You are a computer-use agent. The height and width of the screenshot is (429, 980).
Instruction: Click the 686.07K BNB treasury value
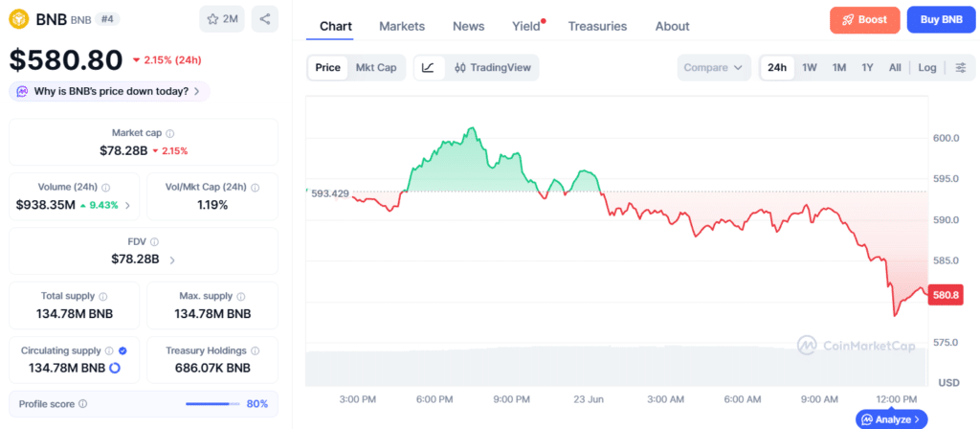(212, 368)
